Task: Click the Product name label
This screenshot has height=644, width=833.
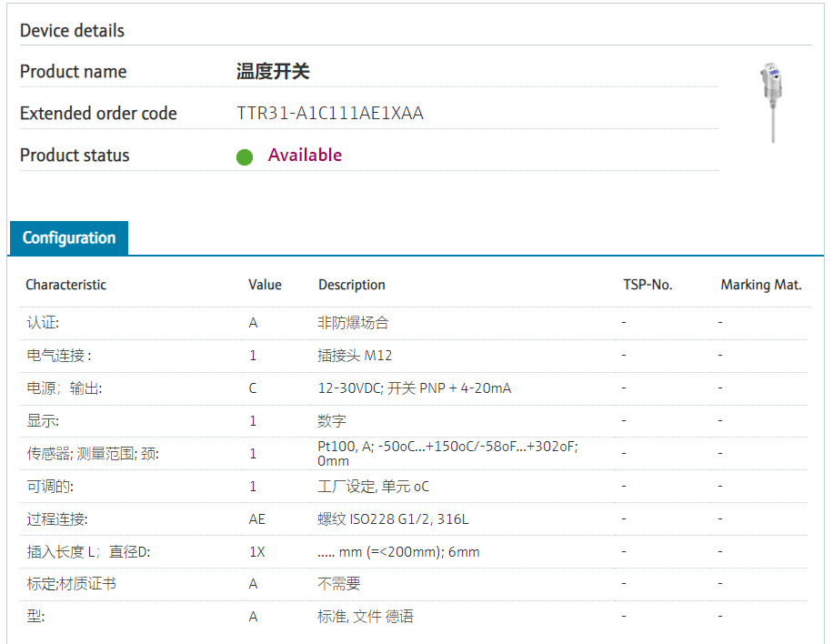Action: coord(74,71)
